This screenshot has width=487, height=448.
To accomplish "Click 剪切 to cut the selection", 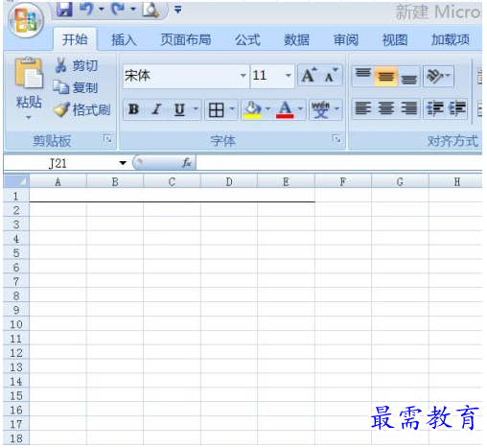I will coord(76,65).
